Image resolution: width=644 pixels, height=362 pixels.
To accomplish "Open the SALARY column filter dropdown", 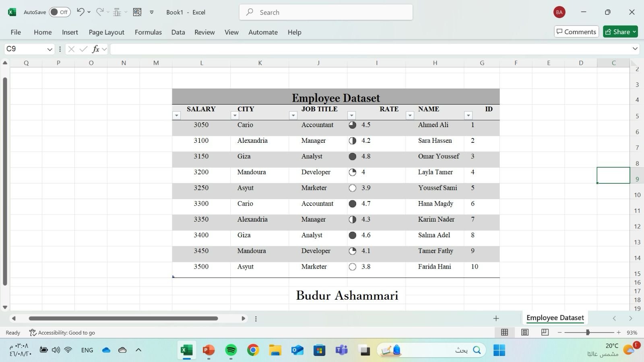I will coord(176,116).
